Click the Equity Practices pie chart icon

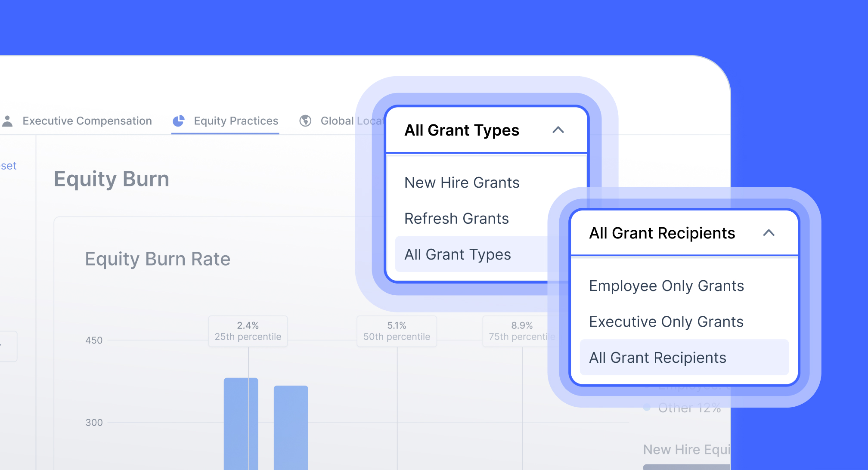(x=178, y=121)
